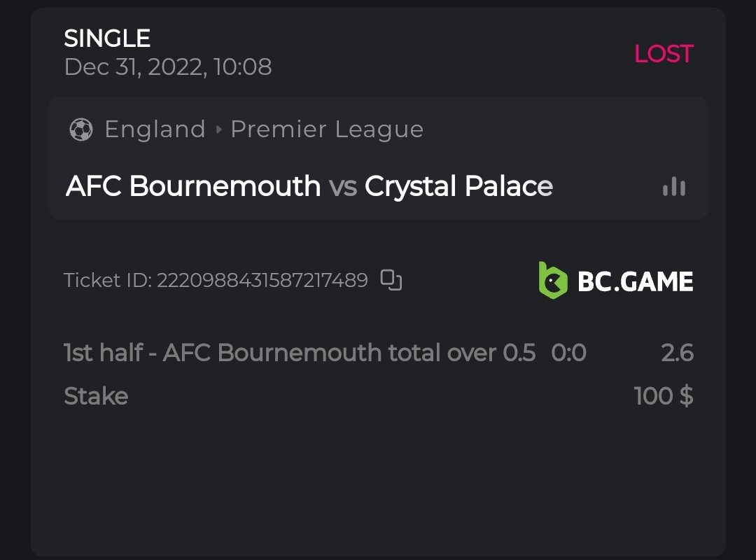Click the BC.GAME brand name text
The width and height of the screenshot is (756, 560).
coord(636,281)
